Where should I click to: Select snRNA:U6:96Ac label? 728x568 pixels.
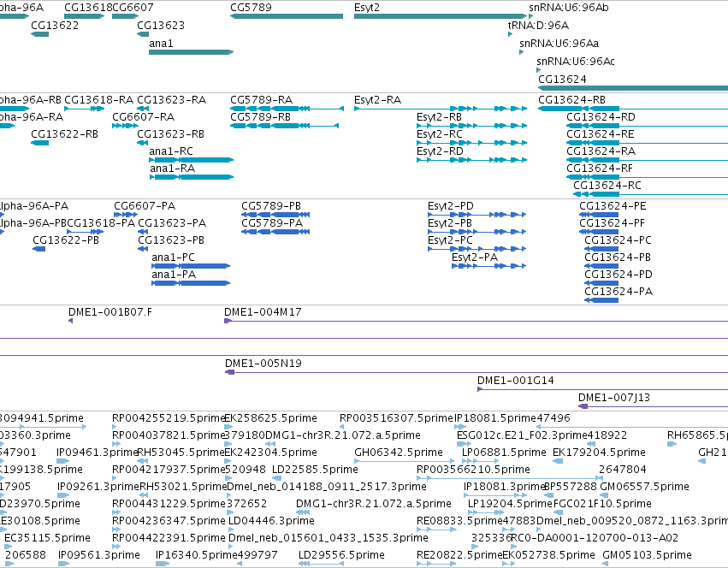[x=575, y=61]
